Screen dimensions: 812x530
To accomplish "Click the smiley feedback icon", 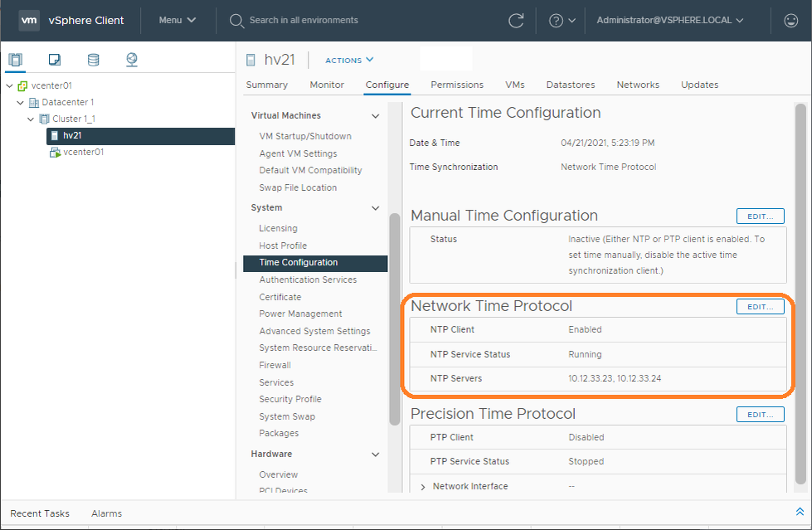I will [x=790, y=20].
